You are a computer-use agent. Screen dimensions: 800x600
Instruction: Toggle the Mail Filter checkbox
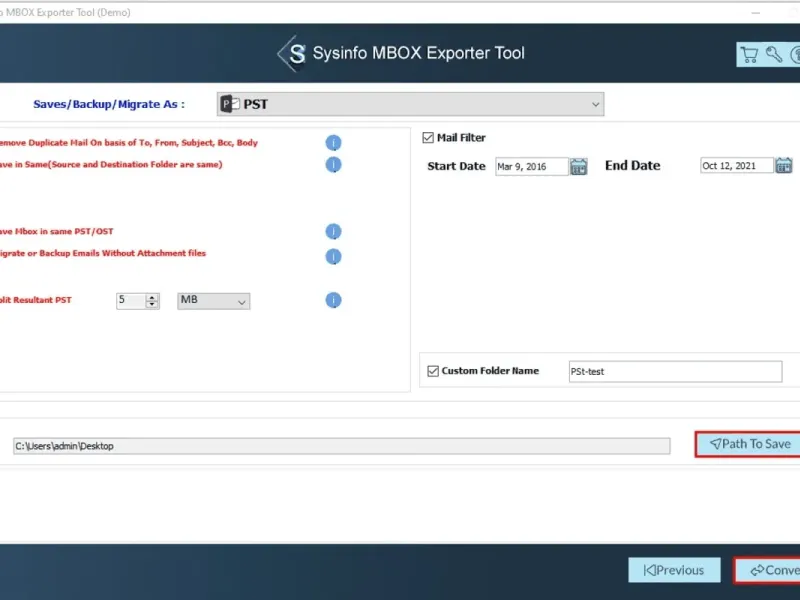tap(428, 138)
